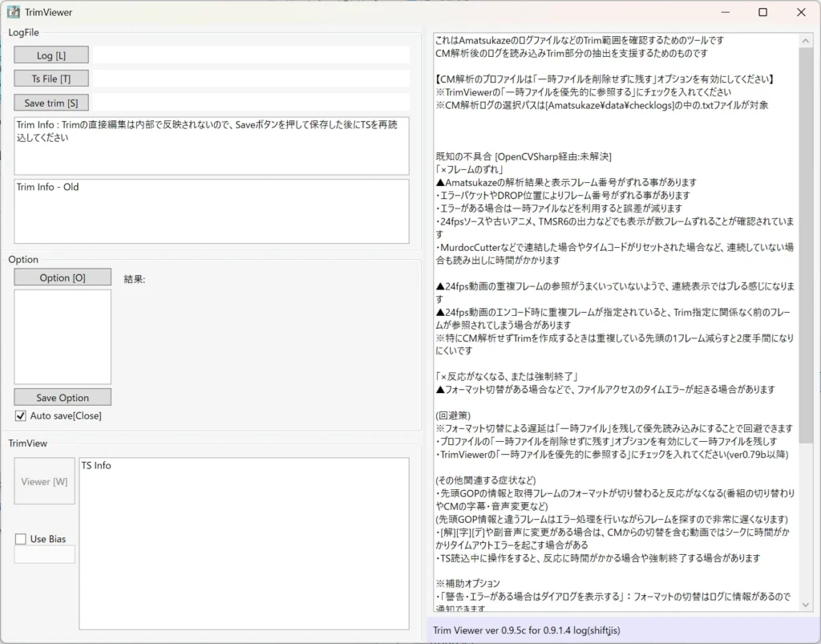Enable the Use Bias checkbox

pos(21,539)
